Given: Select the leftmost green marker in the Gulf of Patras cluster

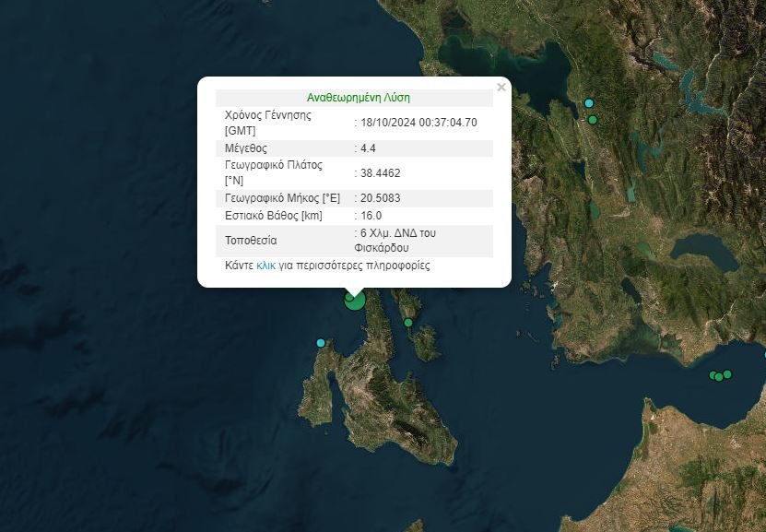Looking at the screenshot, I should pos(713,375).
